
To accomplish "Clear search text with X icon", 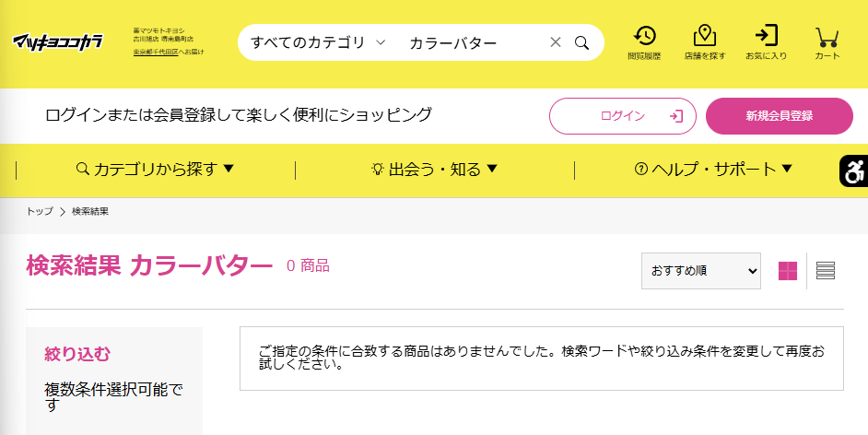I will click(556, 42).
